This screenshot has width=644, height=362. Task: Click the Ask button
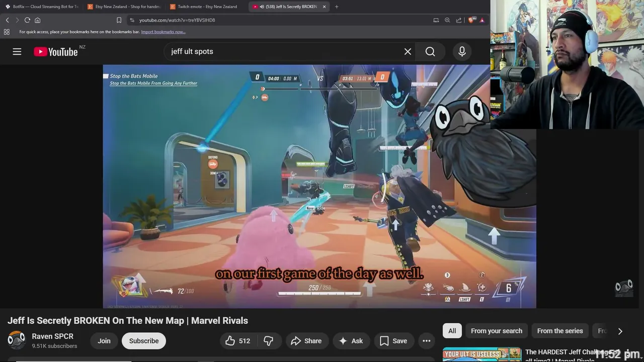point(351,341)
